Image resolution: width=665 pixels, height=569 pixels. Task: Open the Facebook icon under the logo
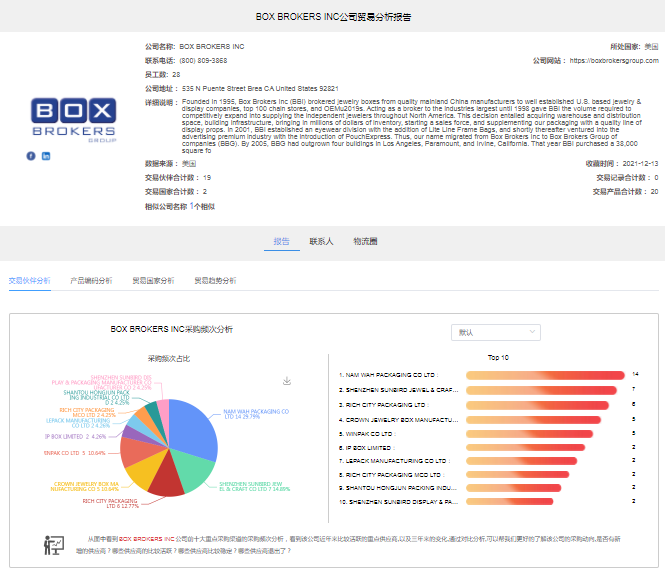pyautogui.click(x=31, y=156)
